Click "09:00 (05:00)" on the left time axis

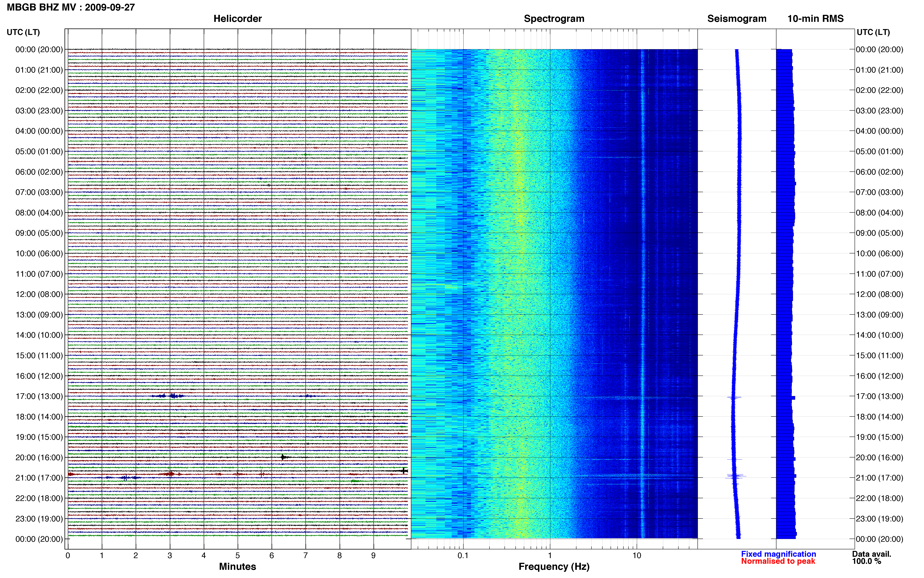click(39, 233)
